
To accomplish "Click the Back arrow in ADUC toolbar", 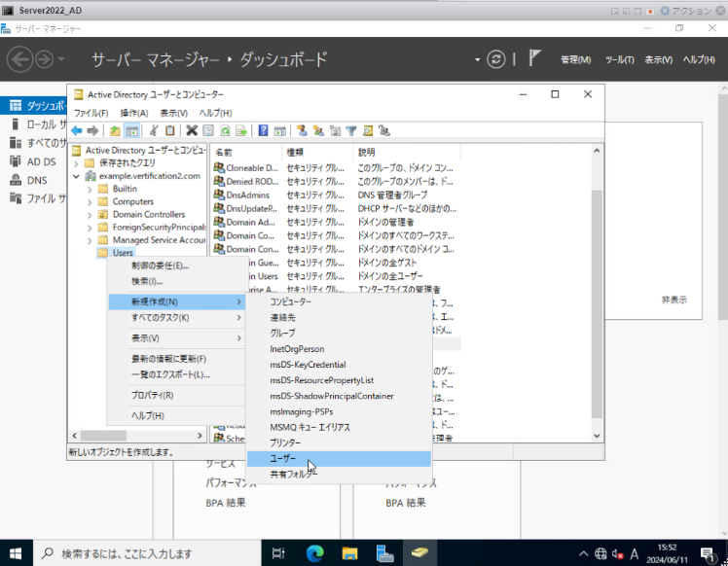I will point(77,131).
